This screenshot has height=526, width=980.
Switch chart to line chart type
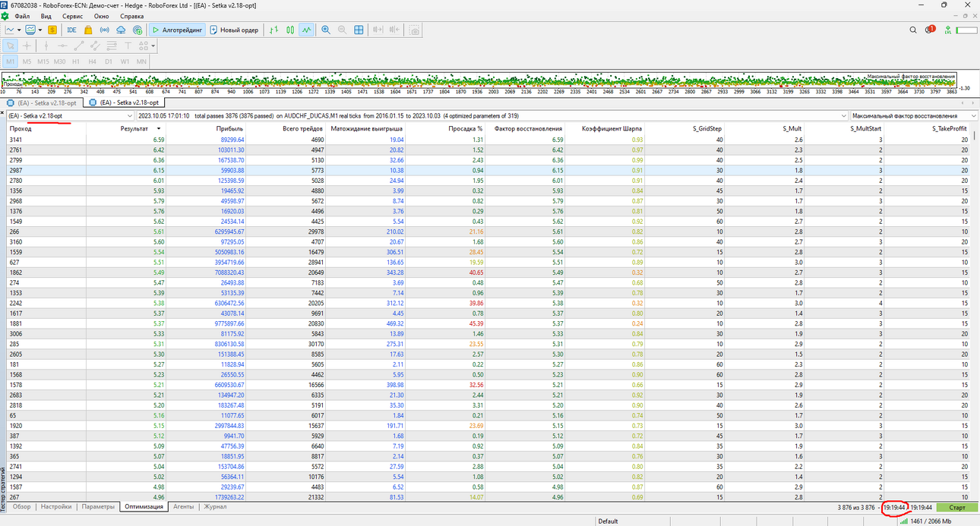pos(306,30)
